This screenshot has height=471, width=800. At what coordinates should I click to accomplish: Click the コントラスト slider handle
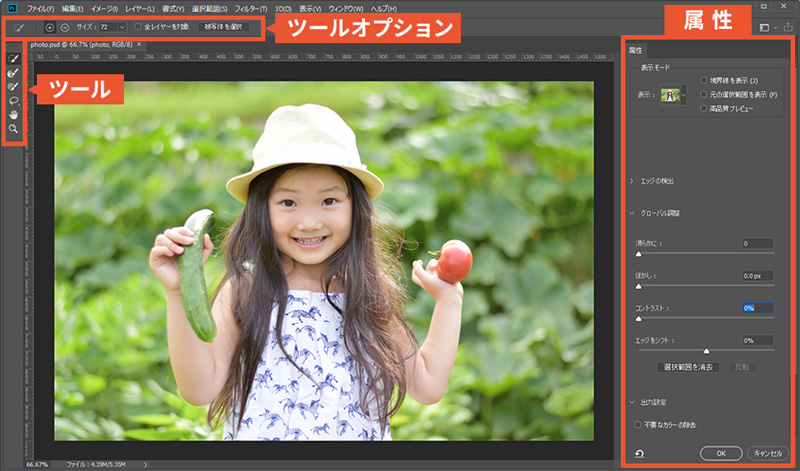click(x=639, y=319)
